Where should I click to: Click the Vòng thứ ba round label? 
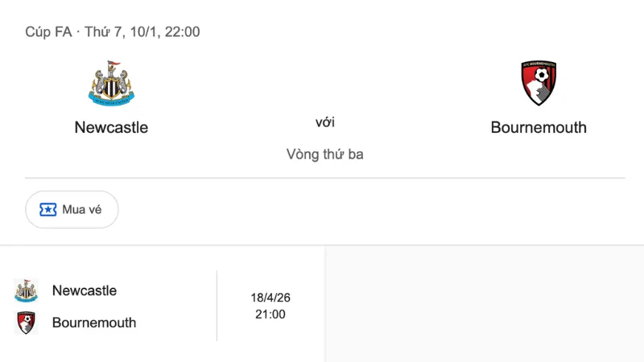pyautogui.click(x=324, y=154)
